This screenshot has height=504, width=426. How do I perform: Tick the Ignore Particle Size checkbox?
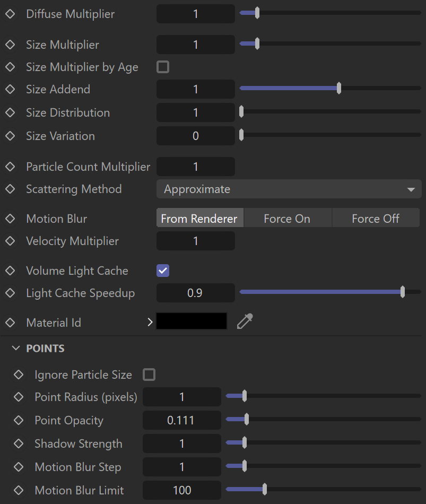149,375
